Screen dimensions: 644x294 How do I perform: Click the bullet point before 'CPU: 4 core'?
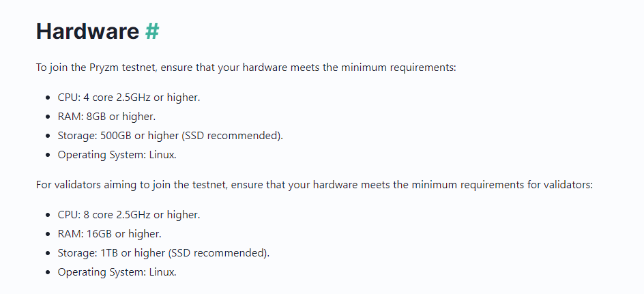pos(48,98)
